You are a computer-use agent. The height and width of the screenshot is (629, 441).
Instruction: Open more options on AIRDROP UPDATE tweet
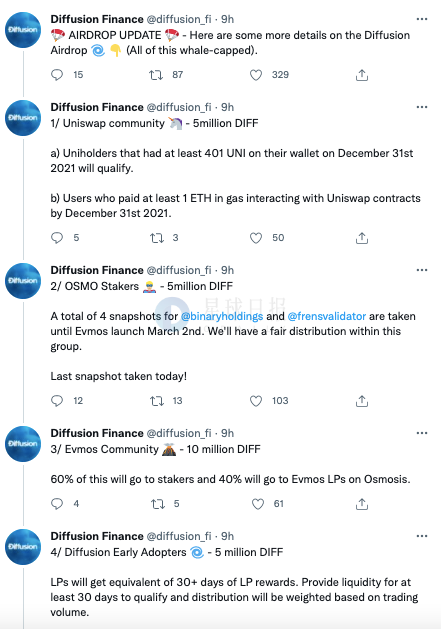[x=422, y=19]
